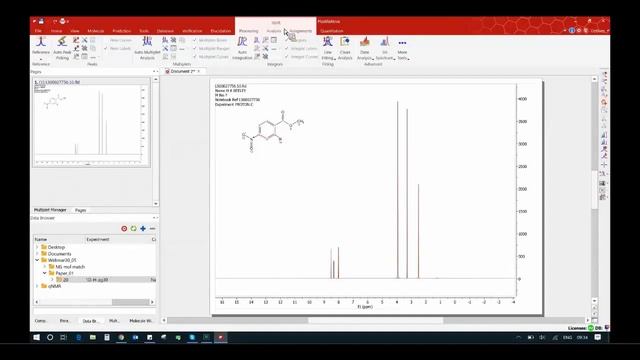Collapse the Webinar30_05 folder

click(37, 260)
